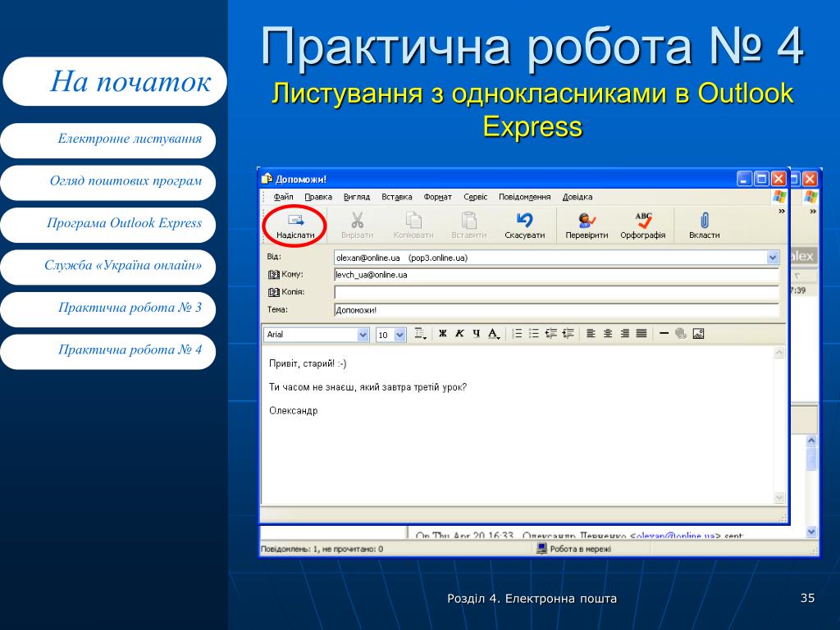
Task: Justify the text
Action: 641,334
